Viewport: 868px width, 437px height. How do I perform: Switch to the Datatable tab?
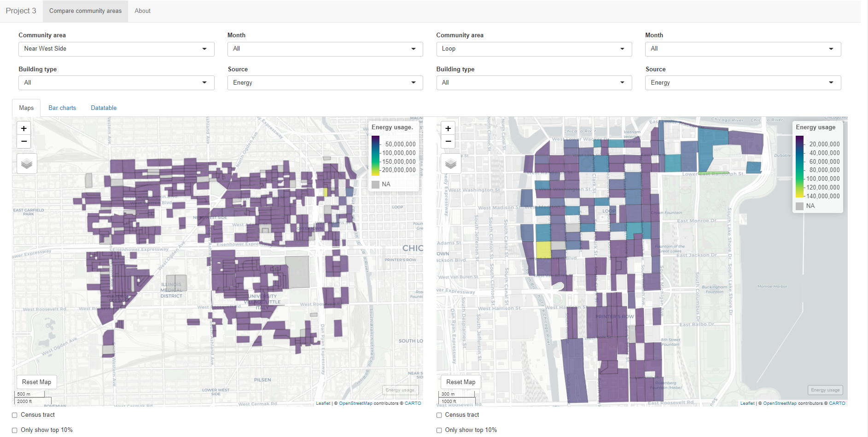[x=104, y=108]
